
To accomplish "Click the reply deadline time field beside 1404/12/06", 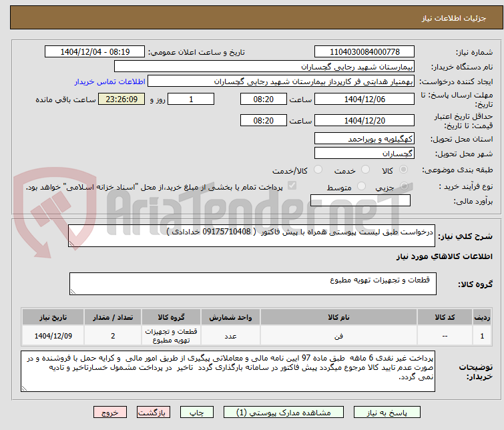I will point(263,99).
